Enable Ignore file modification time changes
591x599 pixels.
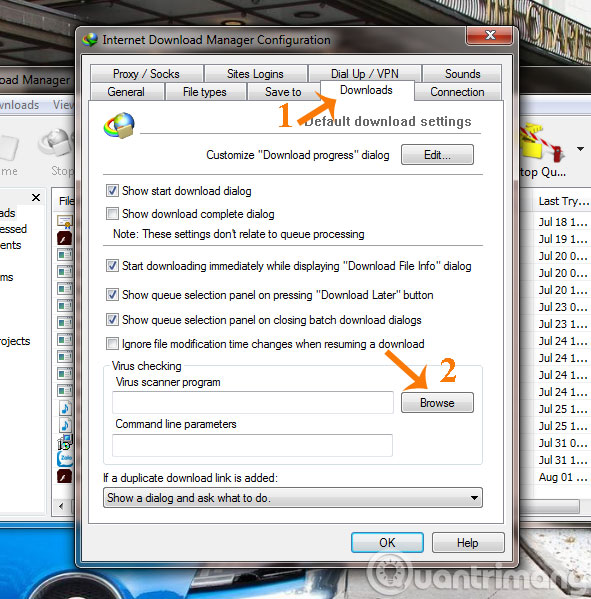pyautogui.click(x=112, y=343)
